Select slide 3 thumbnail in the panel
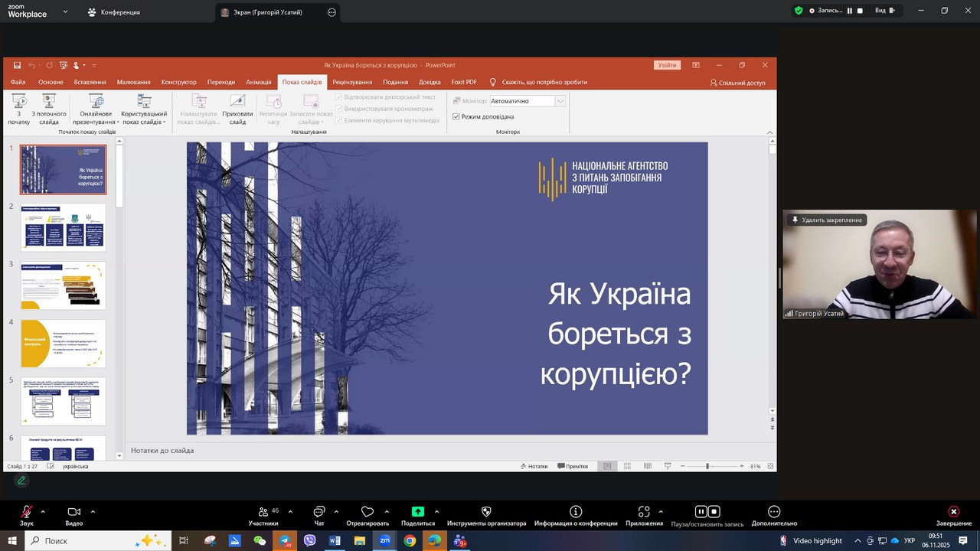 [63, 285]
